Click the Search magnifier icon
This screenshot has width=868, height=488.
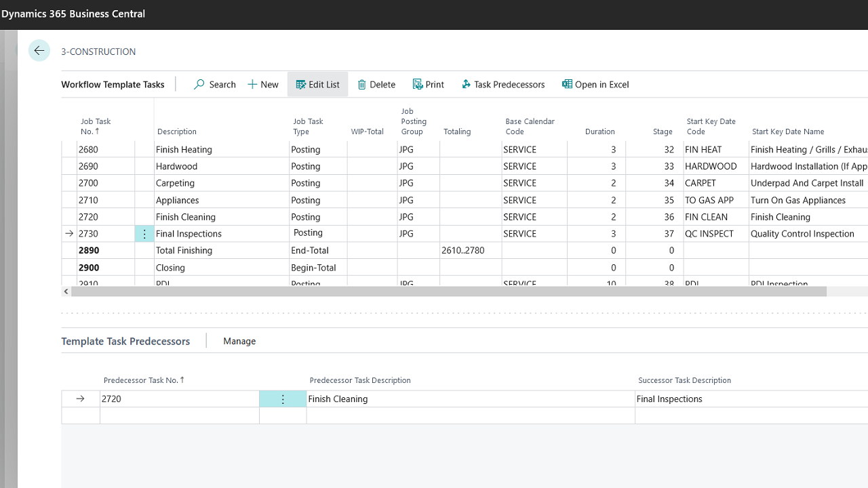199,85
